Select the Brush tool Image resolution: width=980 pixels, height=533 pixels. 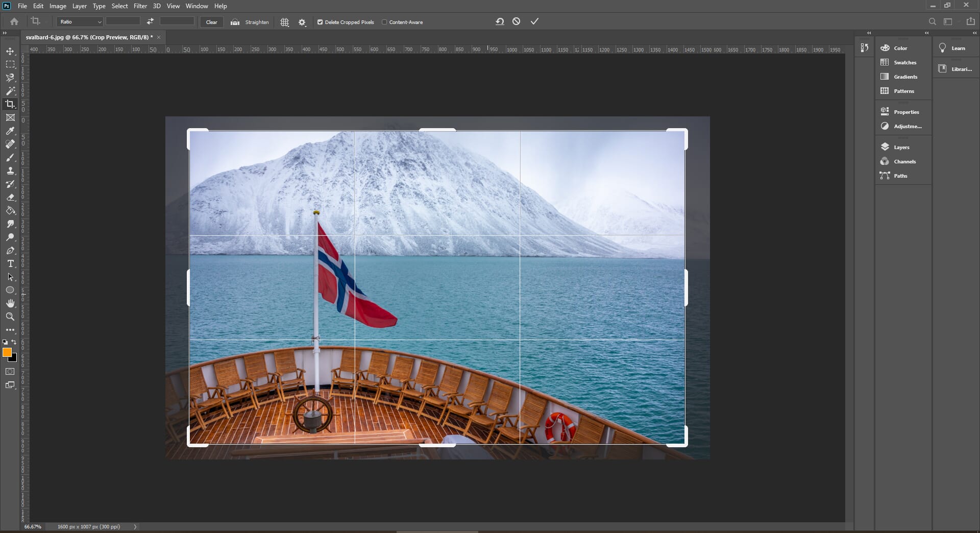coord(10,157)
